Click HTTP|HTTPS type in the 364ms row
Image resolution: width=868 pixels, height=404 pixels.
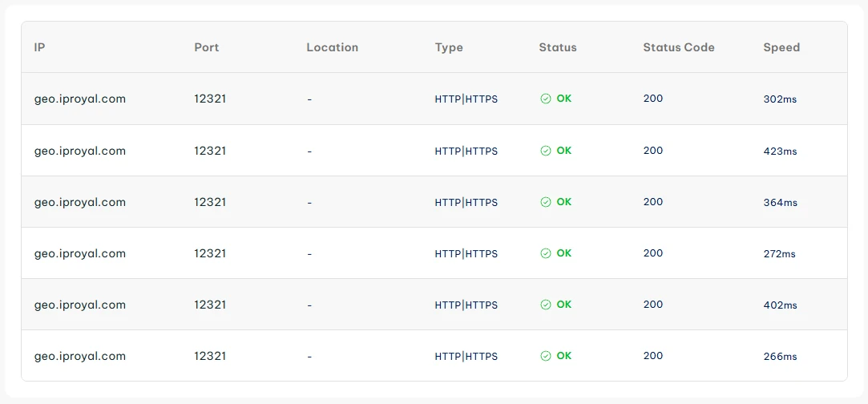466,203
